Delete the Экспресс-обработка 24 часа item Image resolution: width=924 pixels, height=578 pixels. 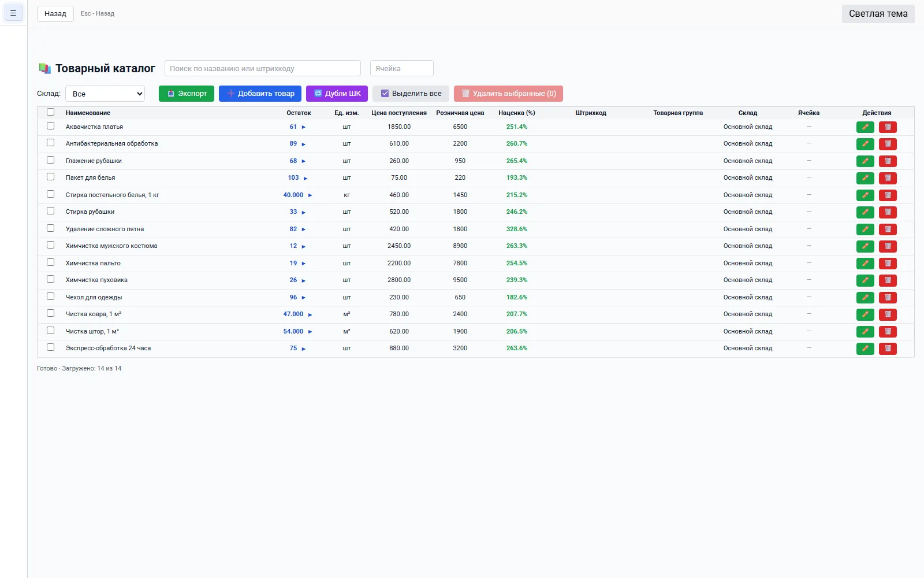[888, 349]
